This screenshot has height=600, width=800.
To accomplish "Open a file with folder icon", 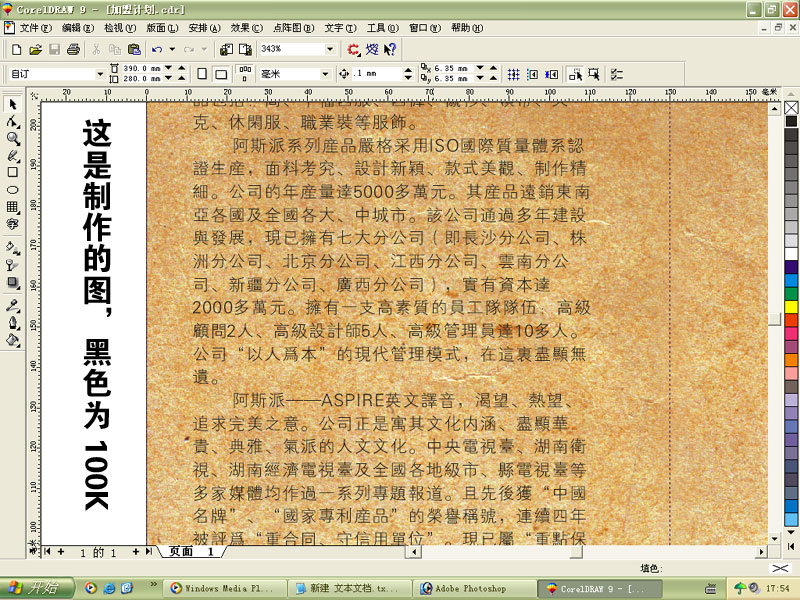I will pos(35,49).
